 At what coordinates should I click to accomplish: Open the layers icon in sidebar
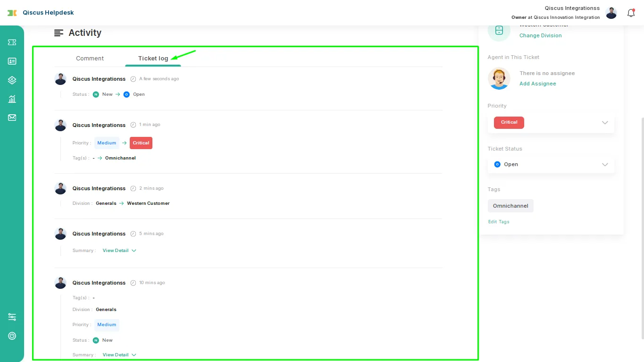tap(12, 80)
